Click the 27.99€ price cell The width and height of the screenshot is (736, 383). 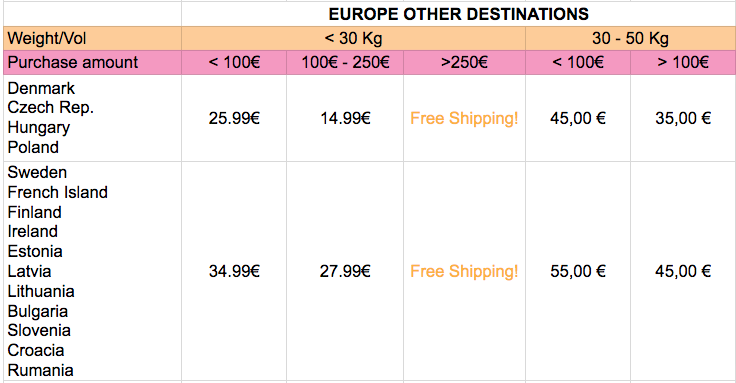[x=345, y=271]
